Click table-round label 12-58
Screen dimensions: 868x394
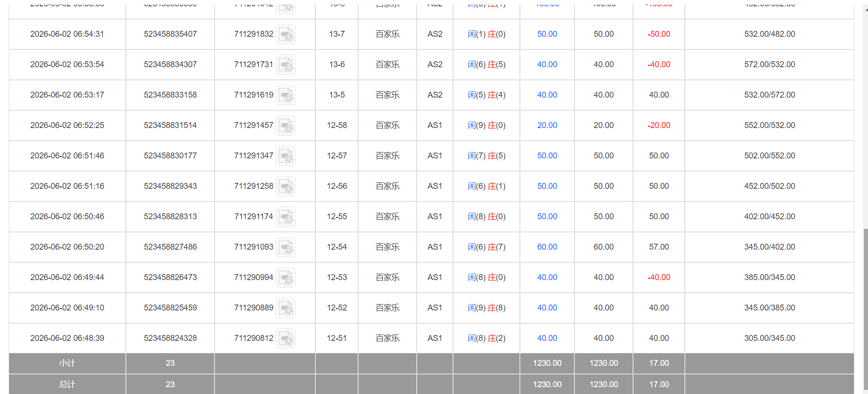[x=337, y=125]
